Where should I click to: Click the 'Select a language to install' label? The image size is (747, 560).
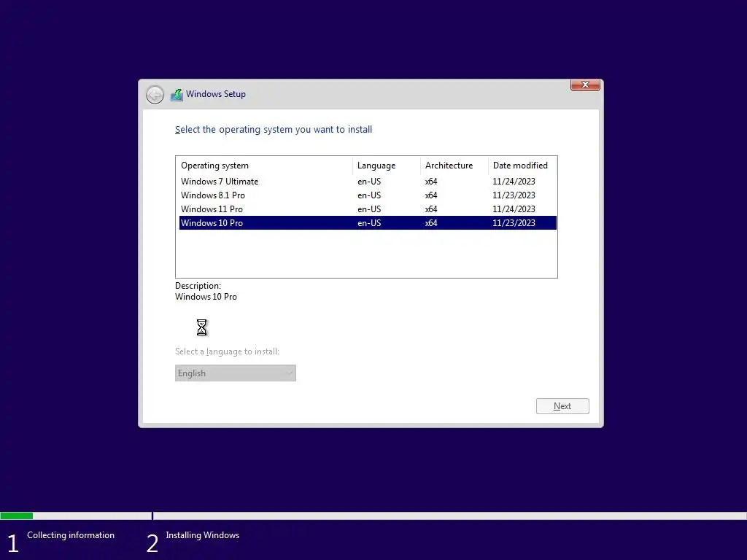pos(228,351)
